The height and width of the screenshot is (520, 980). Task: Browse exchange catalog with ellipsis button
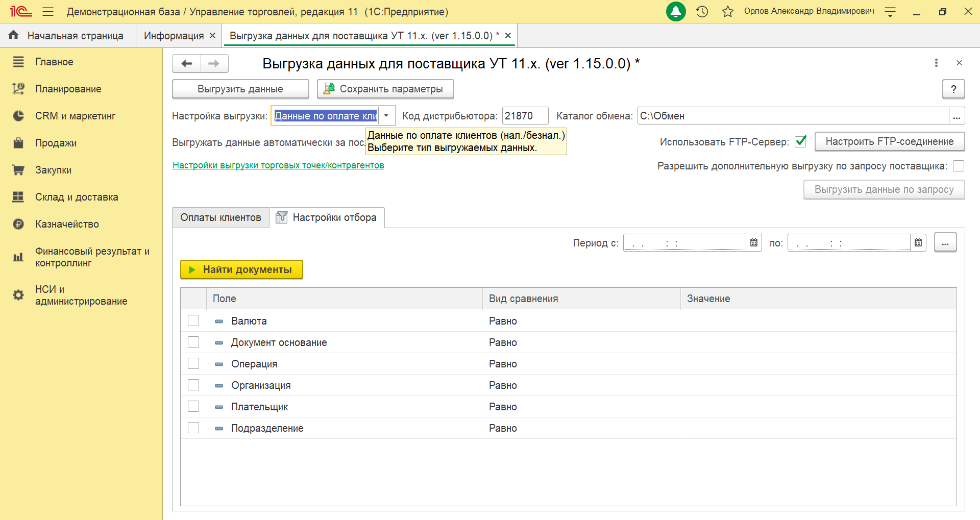click(x=957, y=116)
